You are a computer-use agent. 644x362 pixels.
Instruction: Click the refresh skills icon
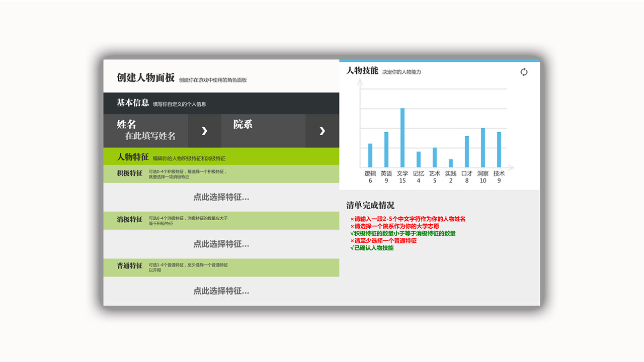point(524,72)
